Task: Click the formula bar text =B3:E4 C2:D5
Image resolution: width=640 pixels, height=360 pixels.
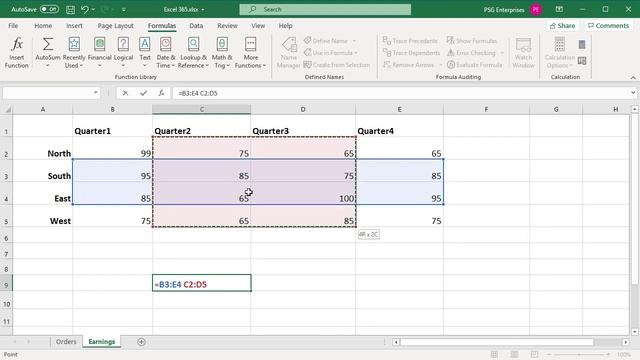Action: pos(198,93)
